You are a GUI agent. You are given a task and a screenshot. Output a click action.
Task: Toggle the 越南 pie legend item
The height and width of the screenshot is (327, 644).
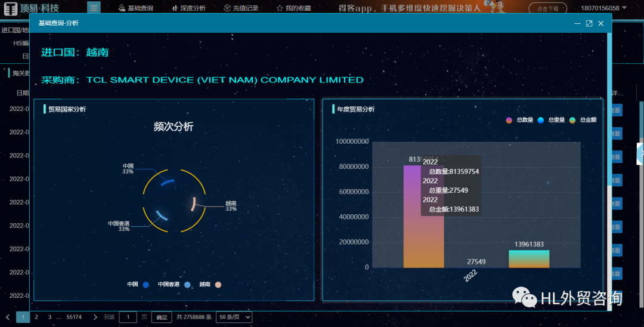pyautogui.click(x=210, y=284)
